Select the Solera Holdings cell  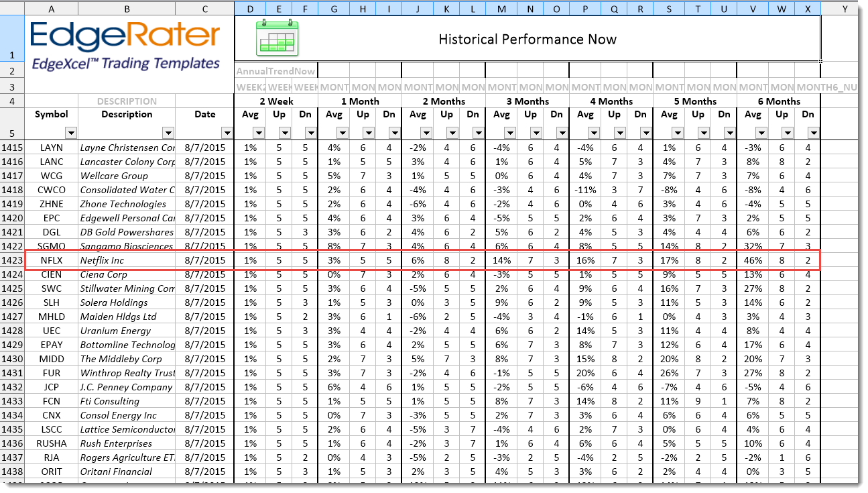coord(127,303)
